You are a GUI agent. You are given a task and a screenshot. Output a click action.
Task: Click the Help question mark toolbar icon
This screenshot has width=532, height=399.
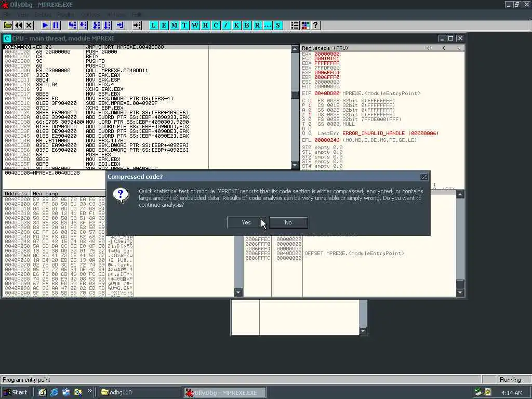click(315, 25)
